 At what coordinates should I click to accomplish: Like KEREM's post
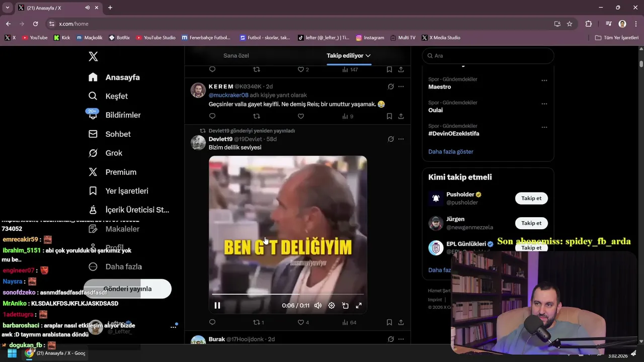tap(301, 116)
